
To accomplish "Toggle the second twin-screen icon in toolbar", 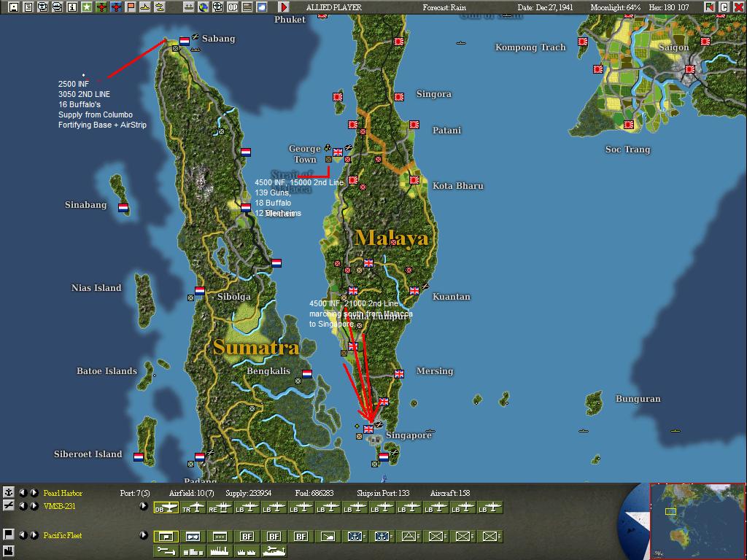I will coord(57,7).
